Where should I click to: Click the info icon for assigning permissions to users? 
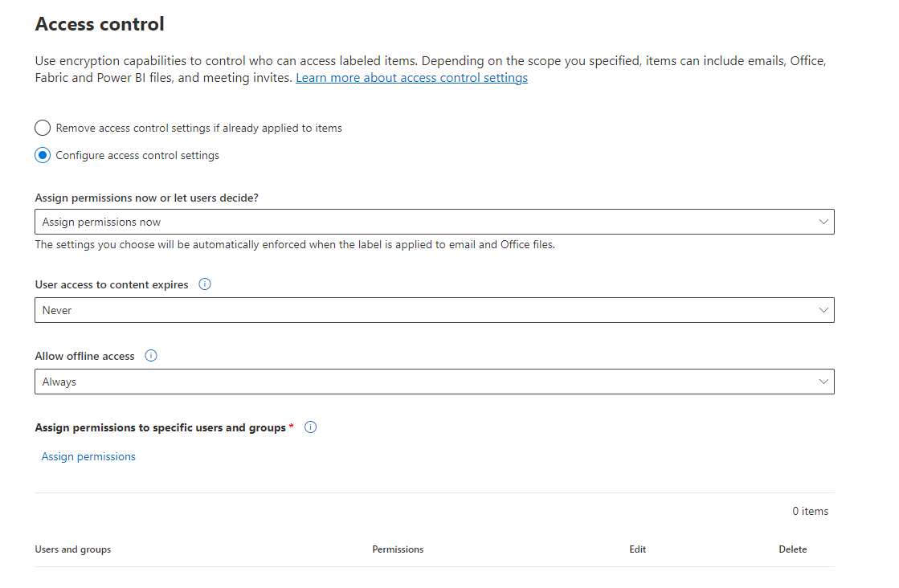point(310,427)
